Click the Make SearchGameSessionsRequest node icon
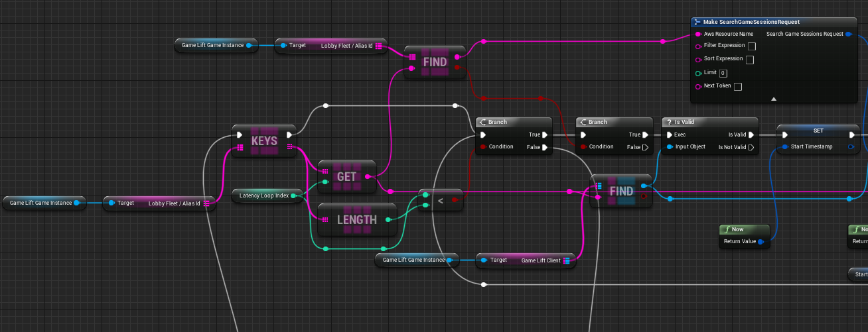Viewport: 868px width, 332px height. pos(697,22)
